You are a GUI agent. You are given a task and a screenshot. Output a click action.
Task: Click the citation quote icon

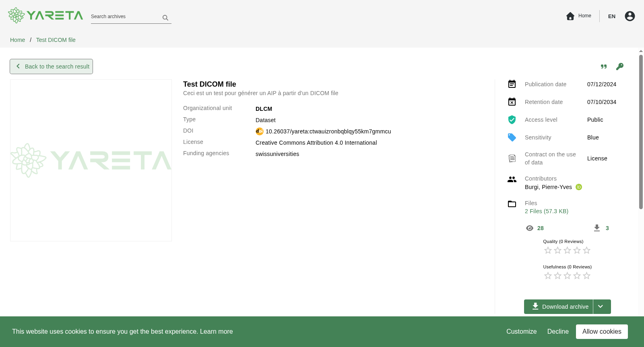(x=604, y=66)
